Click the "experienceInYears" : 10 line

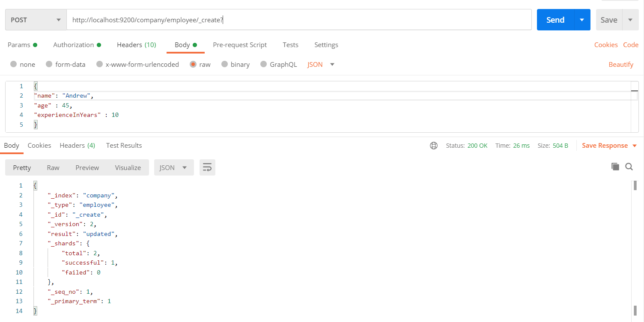tap(76, 115)
